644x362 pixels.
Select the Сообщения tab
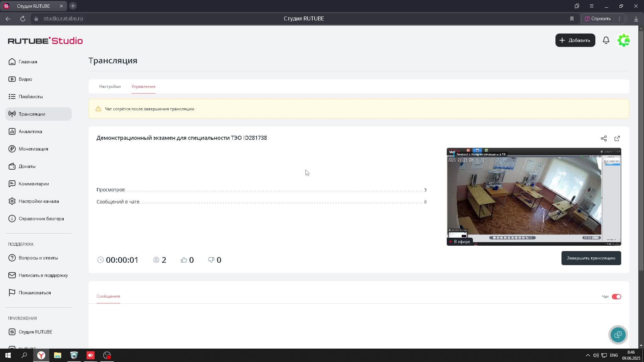tap(108, 296)
